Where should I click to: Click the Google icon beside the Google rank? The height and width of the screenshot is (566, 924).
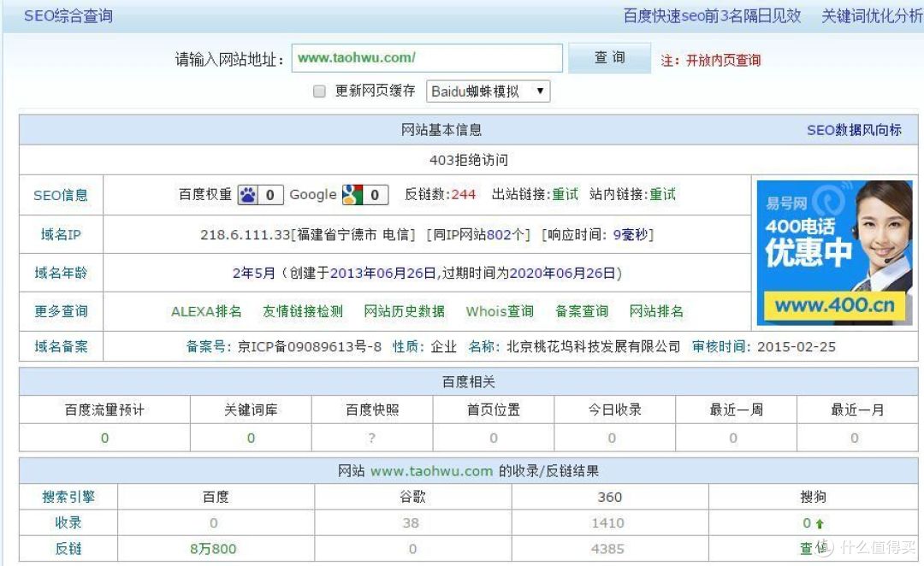352,195
